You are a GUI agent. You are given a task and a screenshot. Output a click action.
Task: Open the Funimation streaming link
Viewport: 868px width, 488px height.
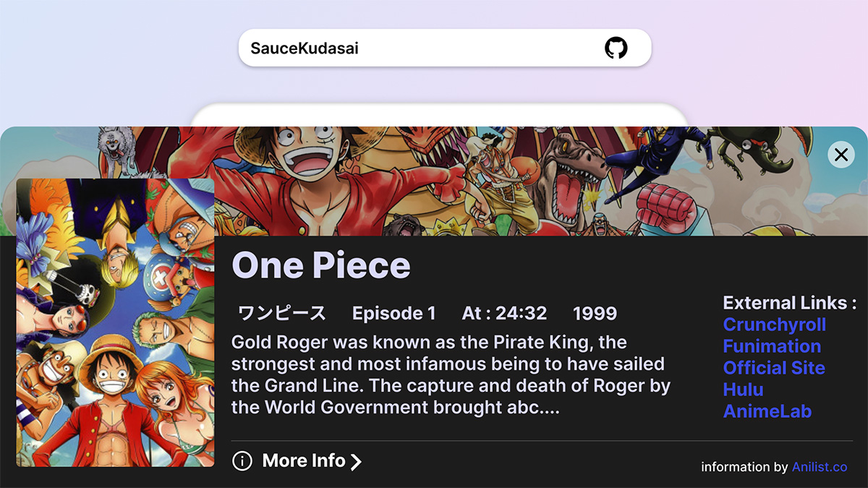tap(771, 346)
